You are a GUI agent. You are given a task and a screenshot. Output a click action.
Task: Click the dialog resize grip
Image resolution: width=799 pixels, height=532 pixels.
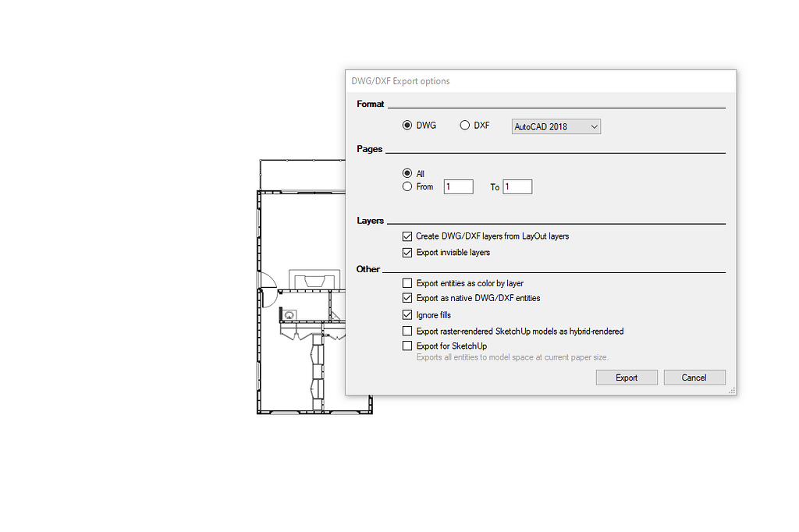[732, 388]
